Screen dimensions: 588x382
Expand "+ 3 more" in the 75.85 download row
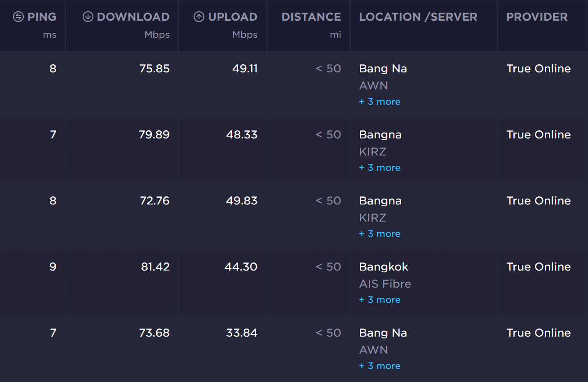point(380,102)
